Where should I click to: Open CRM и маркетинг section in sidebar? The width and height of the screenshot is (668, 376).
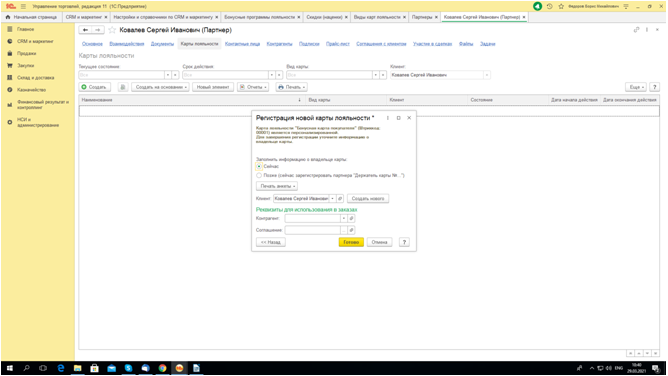(x=35, y=41)
